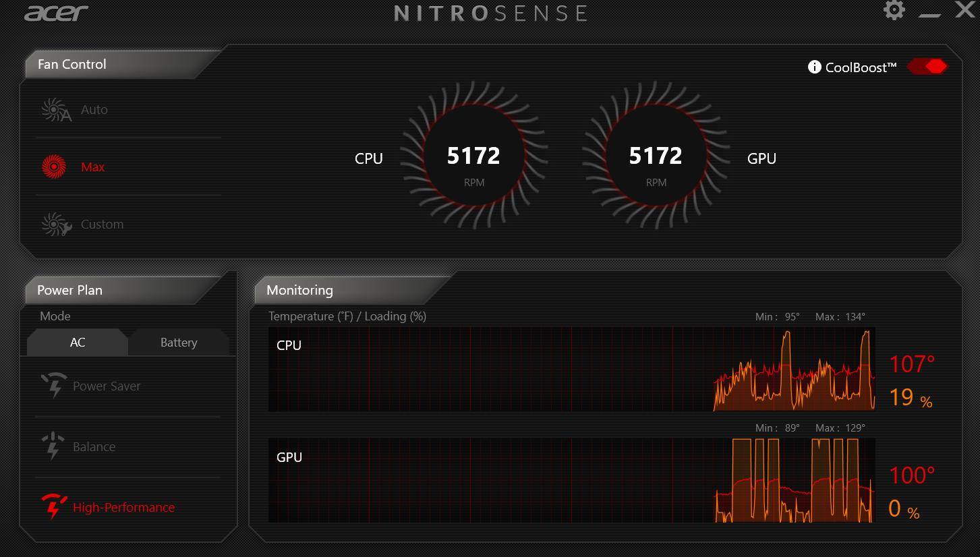Choose the Custom fan mode icon
This screenshot has width=980, height=557.
(x=54, y=223)
